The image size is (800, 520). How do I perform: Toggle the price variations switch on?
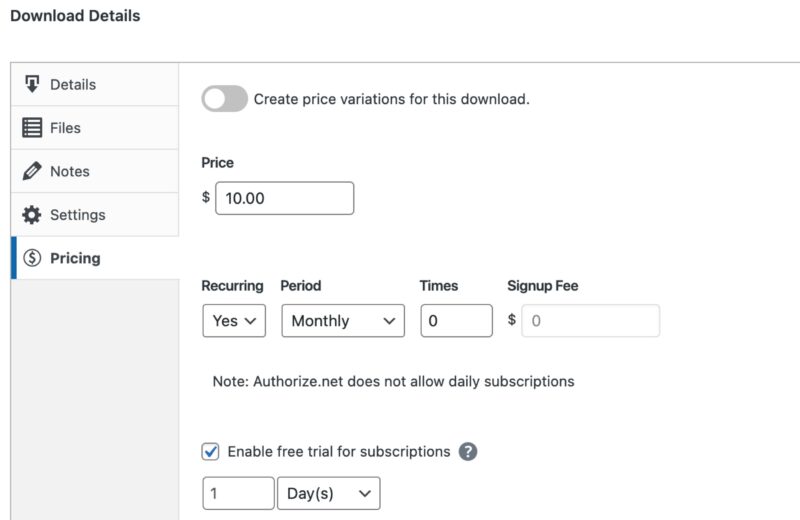pyautogui.click(x=224, y=99)
